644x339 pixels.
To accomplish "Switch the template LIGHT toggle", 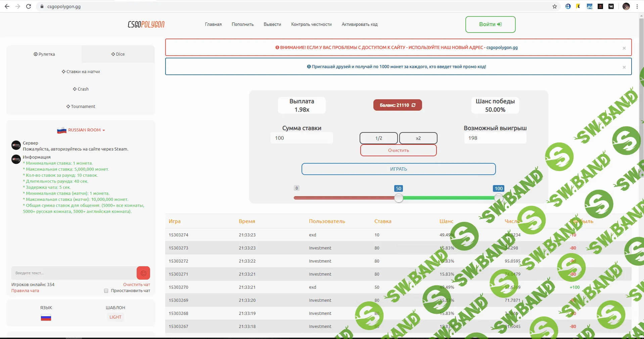I will coord(115,317).
